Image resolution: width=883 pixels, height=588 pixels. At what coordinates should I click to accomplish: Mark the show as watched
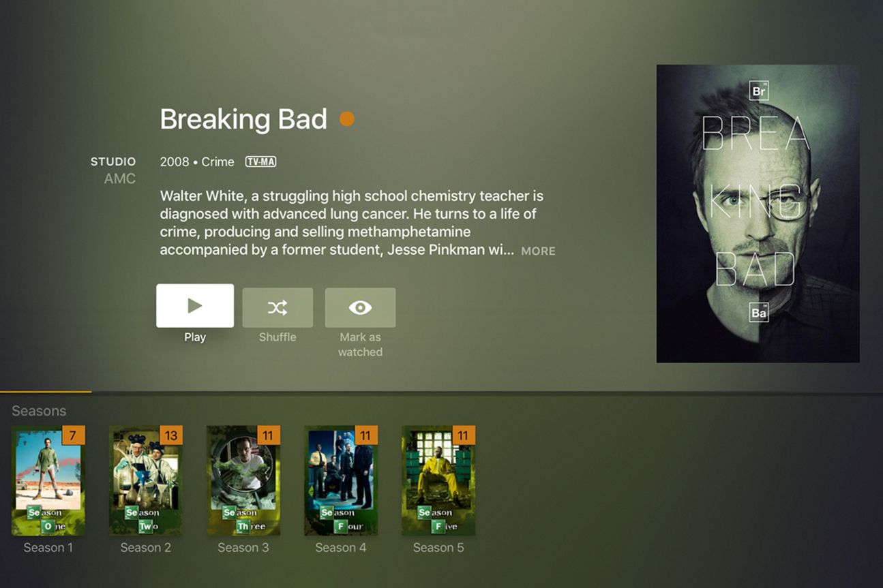tap(360, 307)
